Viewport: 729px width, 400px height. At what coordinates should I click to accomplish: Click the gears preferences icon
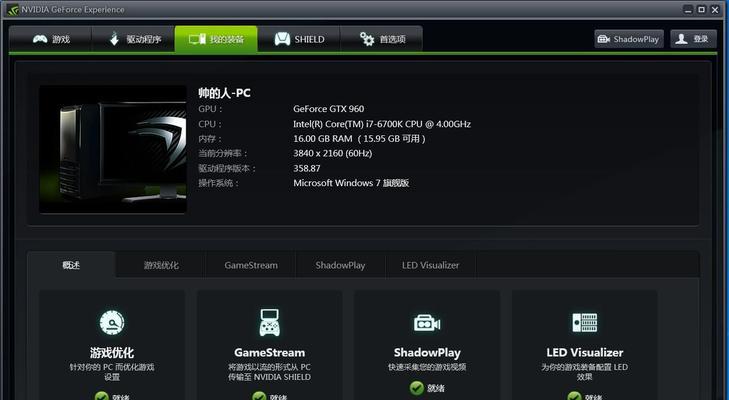367,39
